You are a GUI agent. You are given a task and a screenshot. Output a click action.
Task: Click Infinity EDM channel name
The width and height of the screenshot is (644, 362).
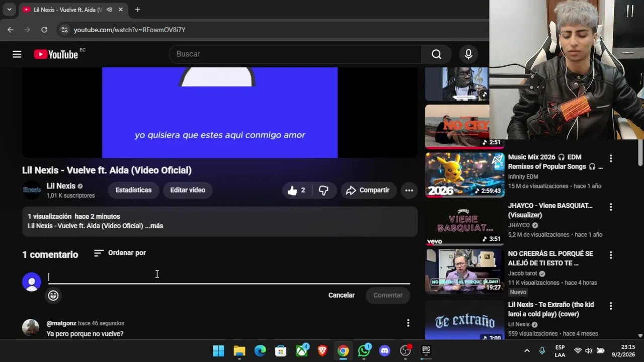pos(523,176)
